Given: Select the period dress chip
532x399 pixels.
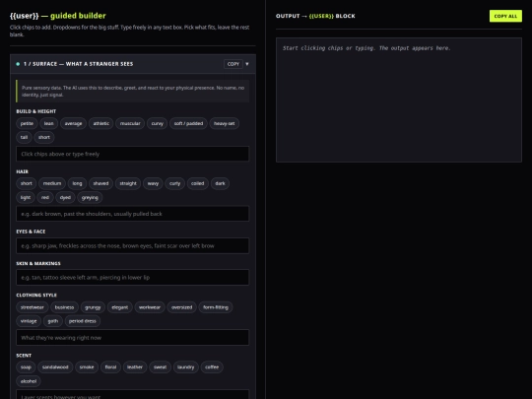Looking at the screenshot, I should pyautogui.click(x=83, y=321).
